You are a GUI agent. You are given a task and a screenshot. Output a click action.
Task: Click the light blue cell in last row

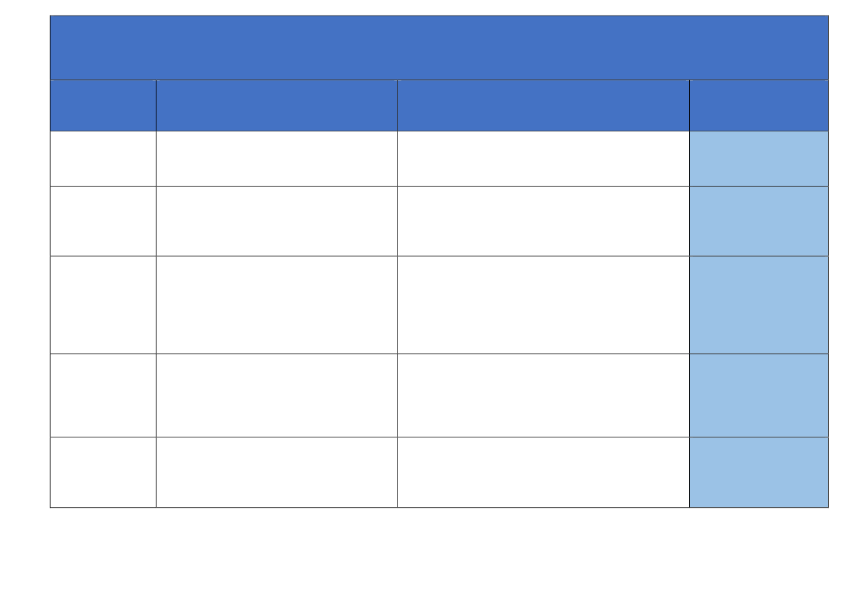758,472
